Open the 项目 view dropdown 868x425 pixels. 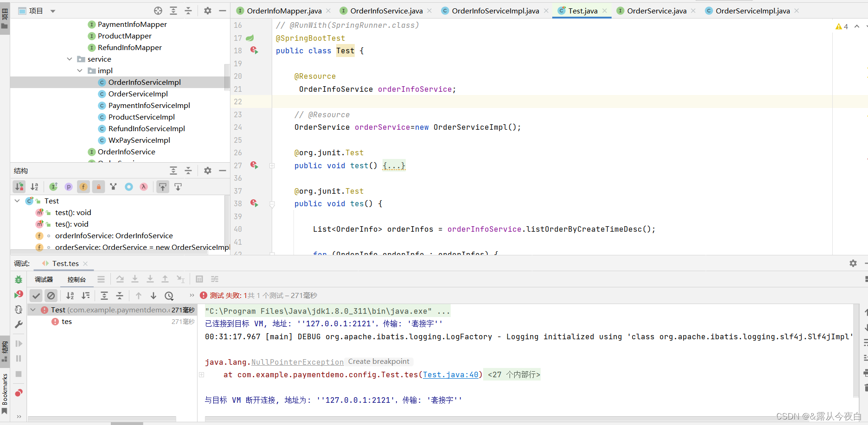52,10
